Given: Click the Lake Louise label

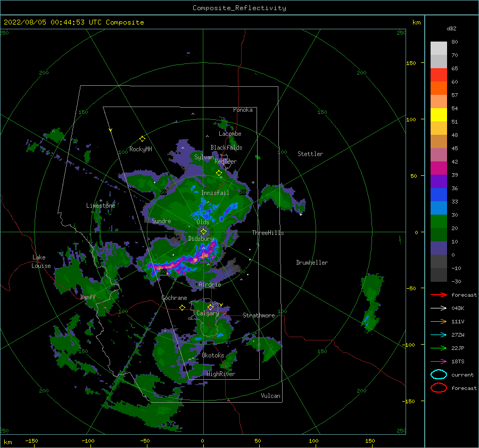Looking at the screenshot, I should 42,262.
